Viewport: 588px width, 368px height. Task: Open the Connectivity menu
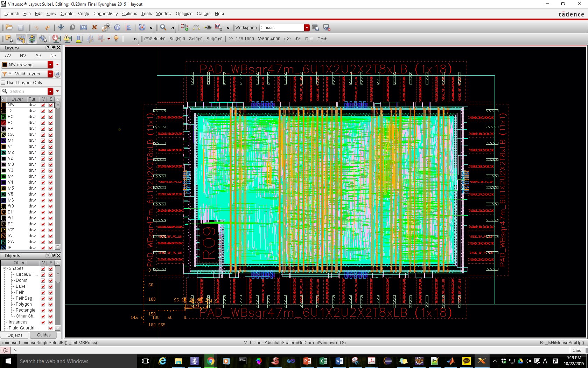click(105, 14)
